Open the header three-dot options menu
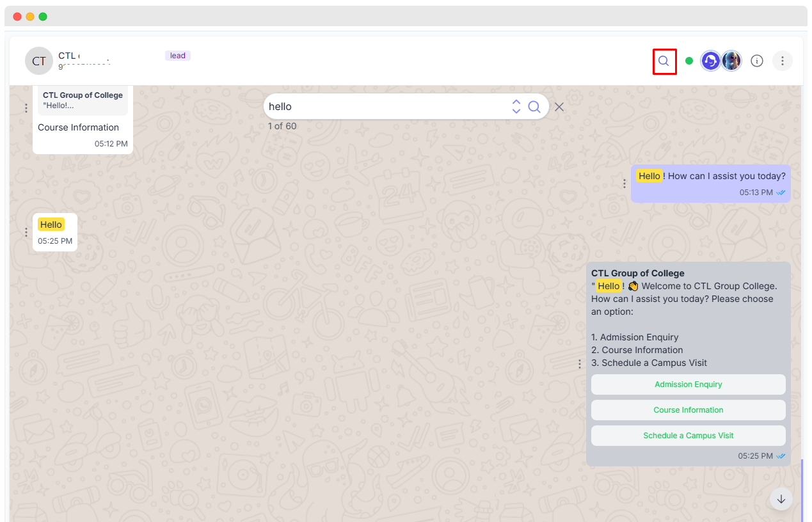The image size is (812, 522). point(782,61)
